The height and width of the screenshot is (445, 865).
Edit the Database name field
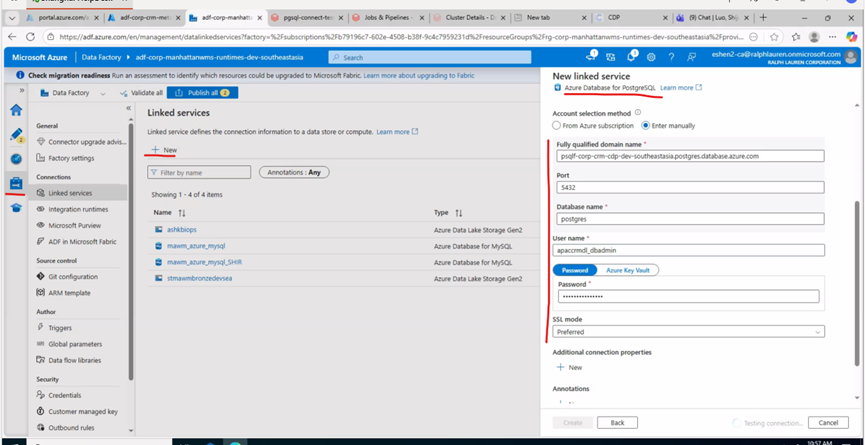pyautogui.click(x=690, y=219)
